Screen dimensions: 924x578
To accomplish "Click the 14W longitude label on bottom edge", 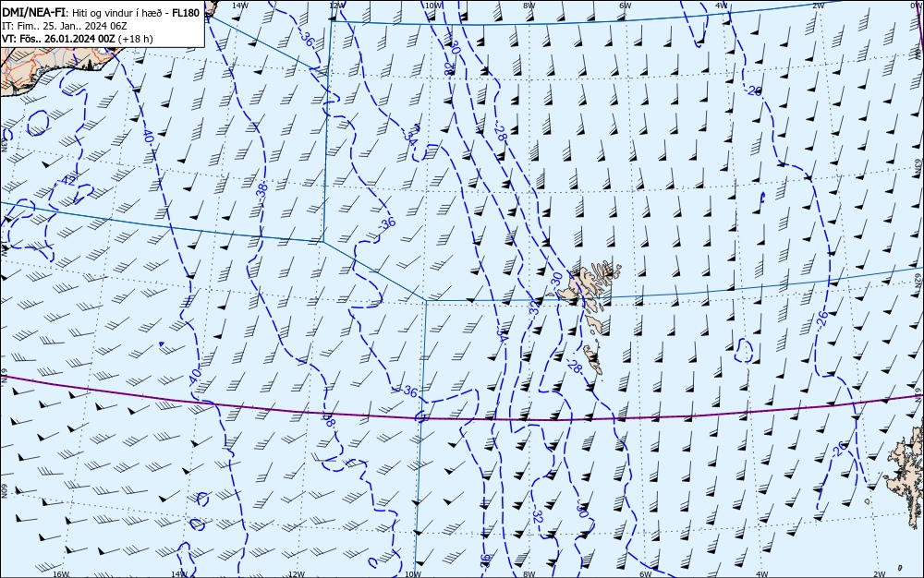I will 178,574.
